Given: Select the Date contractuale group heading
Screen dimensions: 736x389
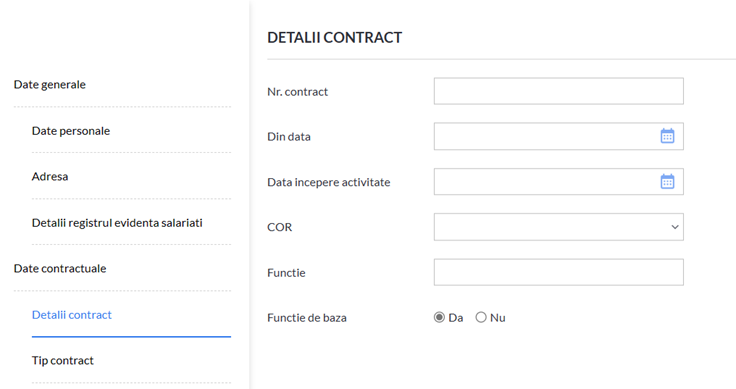Looking at the screenshot, I should pos(60,268).
